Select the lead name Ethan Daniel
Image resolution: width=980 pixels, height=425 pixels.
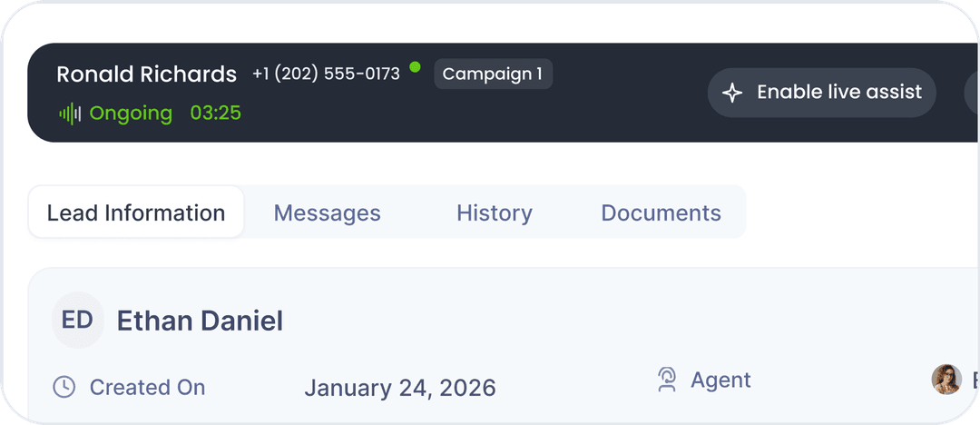point(200,321)
